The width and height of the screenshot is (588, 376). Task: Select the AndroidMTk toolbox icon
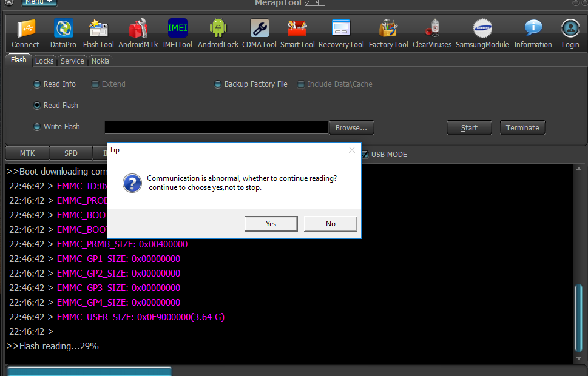click(x=138, y=29)
